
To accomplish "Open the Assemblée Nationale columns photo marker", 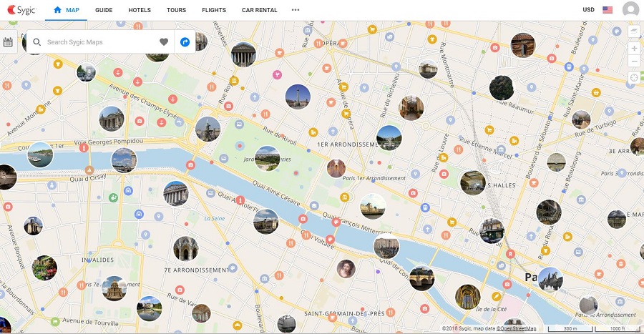I will [176, 193].
